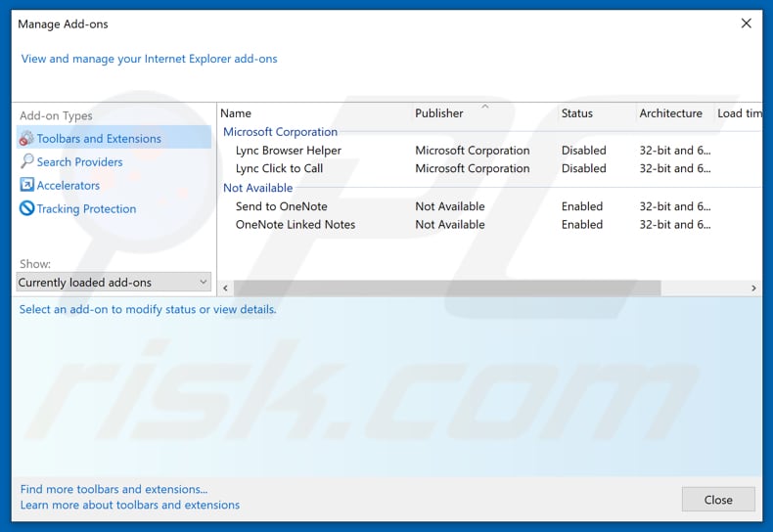The image size is (773, 532).
Task: Collapse the Not Available group header
Action: pos(257,188)
